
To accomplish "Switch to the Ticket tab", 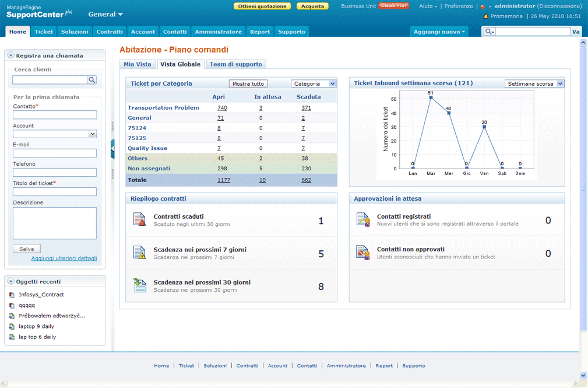I will coord(44,32).
